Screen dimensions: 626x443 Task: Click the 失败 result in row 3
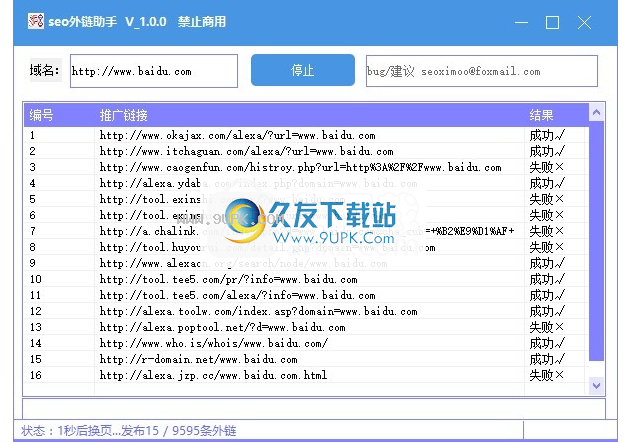tap(547, 167)
